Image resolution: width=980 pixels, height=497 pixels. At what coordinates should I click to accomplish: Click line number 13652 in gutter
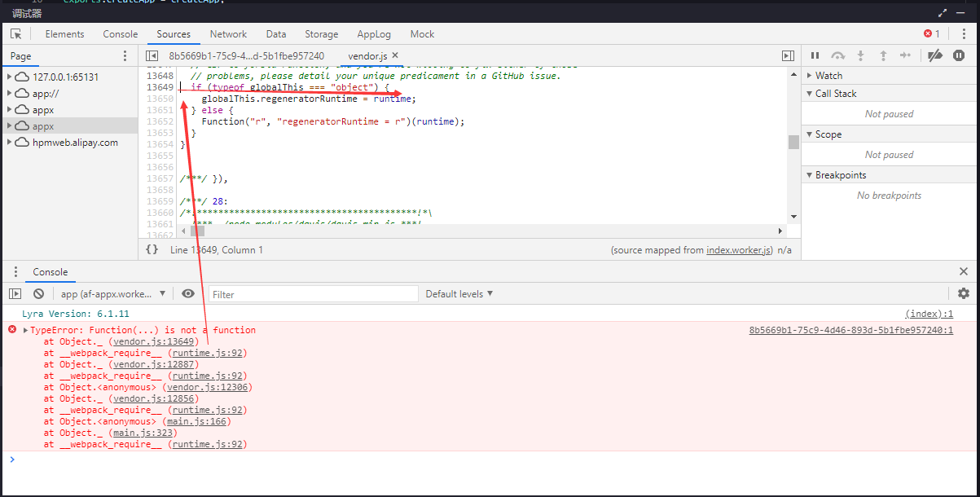click(160, 121)
